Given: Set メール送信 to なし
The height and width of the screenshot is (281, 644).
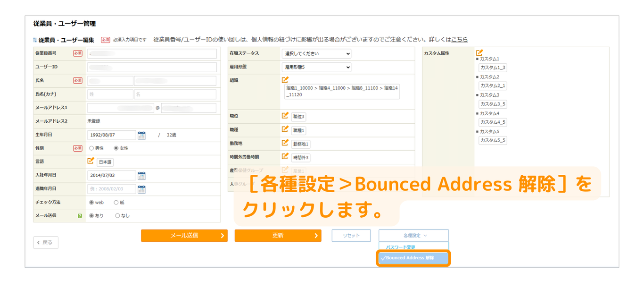Looking at the screenshot, I should (x=117, y=216).
